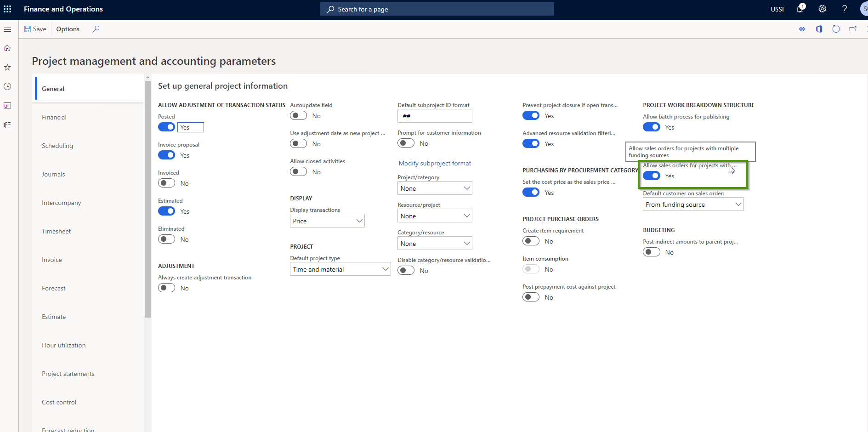Open the settings gear icon
868x432 pixels.
(822, 9)
